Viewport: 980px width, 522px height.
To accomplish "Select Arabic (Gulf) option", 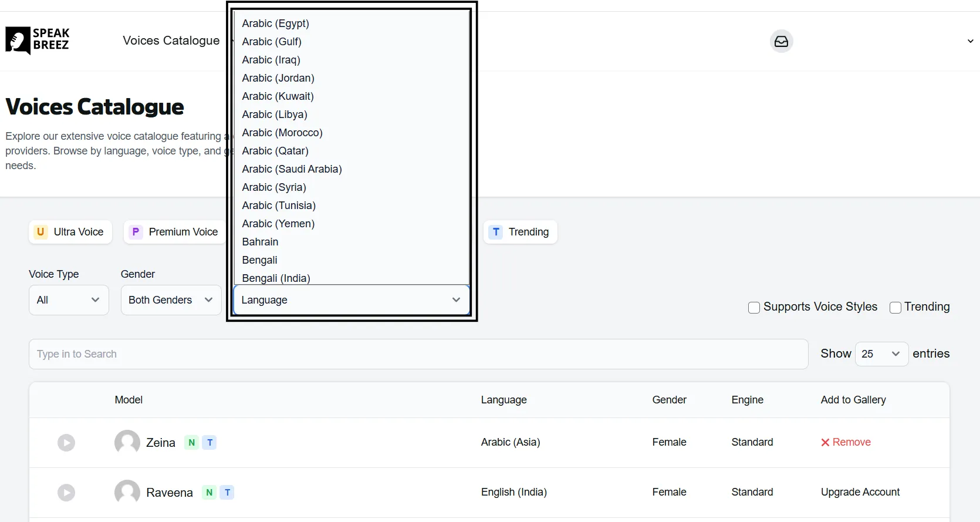I will pyautogui.click(x=352, y=42).
